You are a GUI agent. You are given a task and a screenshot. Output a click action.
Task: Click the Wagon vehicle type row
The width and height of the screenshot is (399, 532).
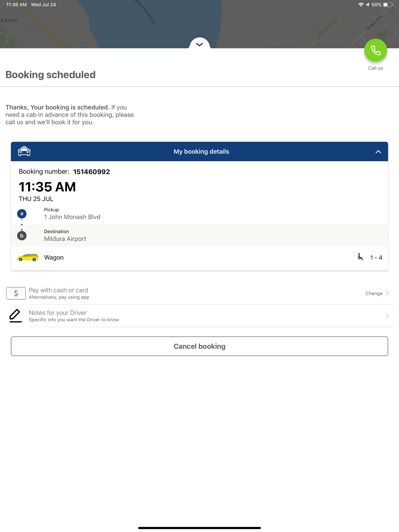click(x=199, y=257)
